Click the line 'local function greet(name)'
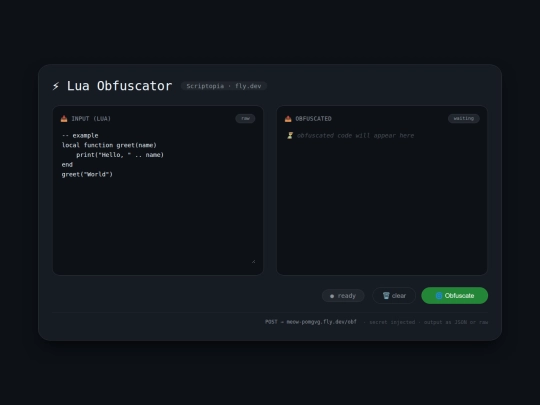The image size is (540, 405). pyautogui.click(x=109, y=145)
